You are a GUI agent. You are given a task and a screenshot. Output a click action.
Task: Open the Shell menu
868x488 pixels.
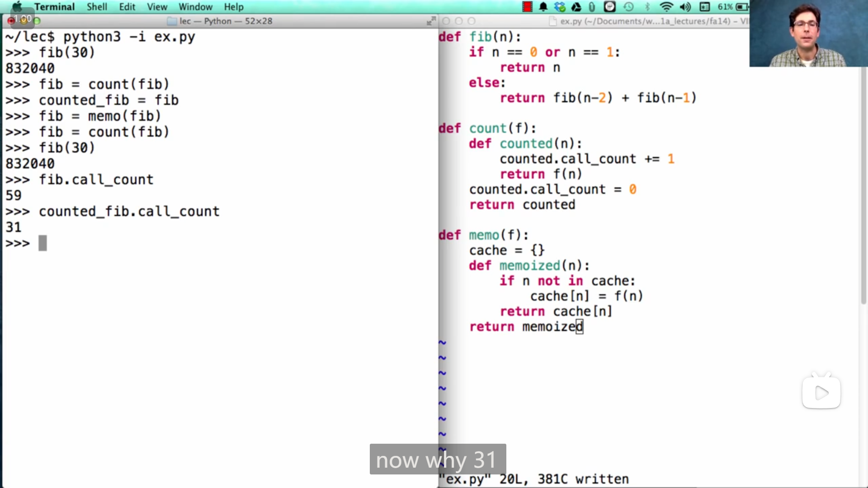click(x=97, y=7)
